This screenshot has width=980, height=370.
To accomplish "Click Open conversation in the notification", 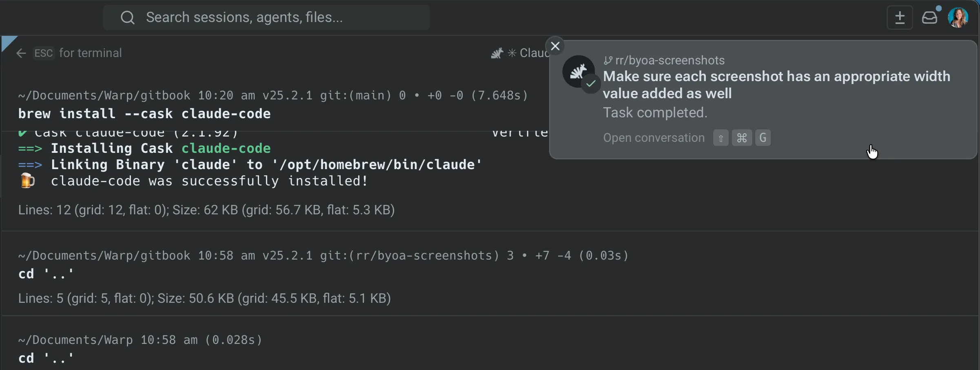I will [654, 138].
